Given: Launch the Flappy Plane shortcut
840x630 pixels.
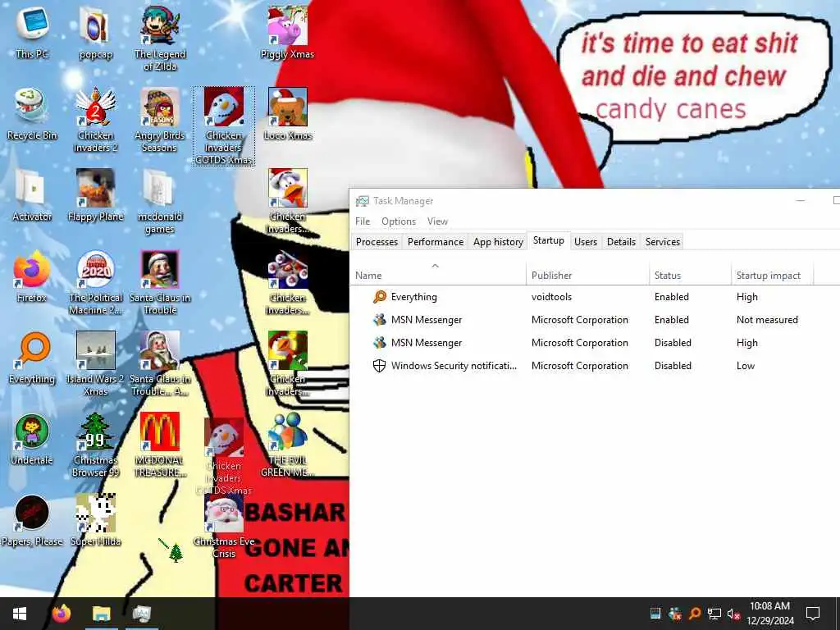Looking at the screenshot, I should coord(95,195).
